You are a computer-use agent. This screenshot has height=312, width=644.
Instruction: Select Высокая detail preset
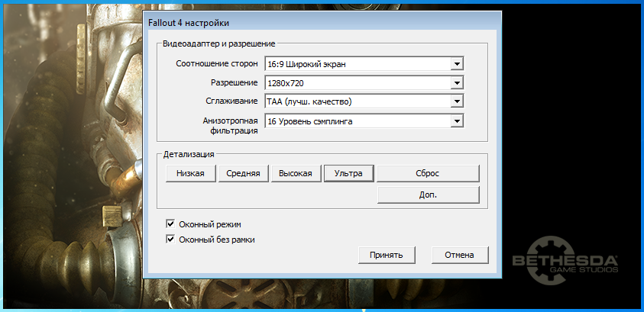[x=296, y=173]
